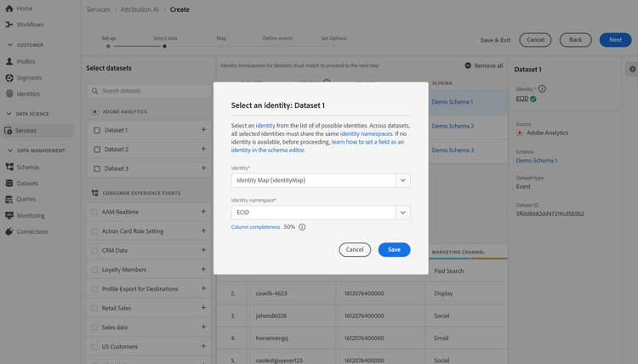Click Save in the identity dialog
Screen dimensions: 638x364
click(394, 250)
